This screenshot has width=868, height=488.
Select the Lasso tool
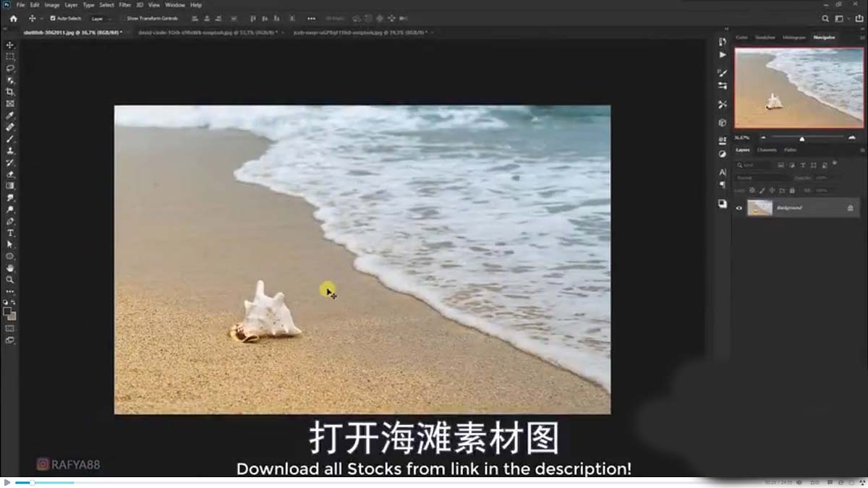click(x=10, y=68)
